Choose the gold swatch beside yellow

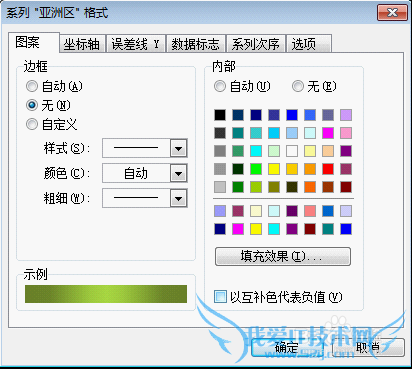coord(292,169)
